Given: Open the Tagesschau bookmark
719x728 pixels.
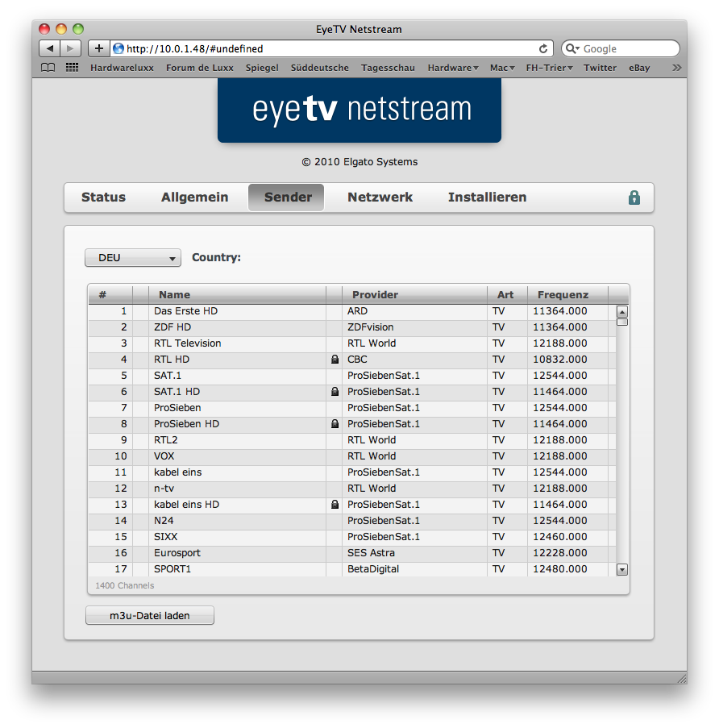Looking at the screenshot, I should click(x=388, y=68).
